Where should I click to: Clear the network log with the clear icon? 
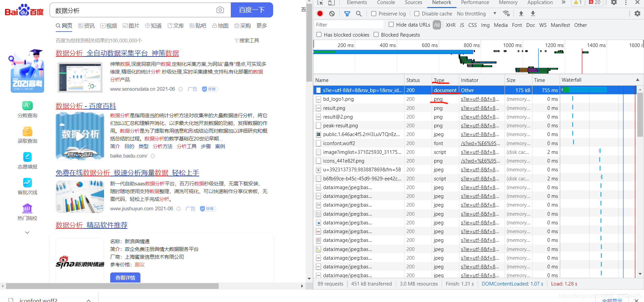[332, 13]
